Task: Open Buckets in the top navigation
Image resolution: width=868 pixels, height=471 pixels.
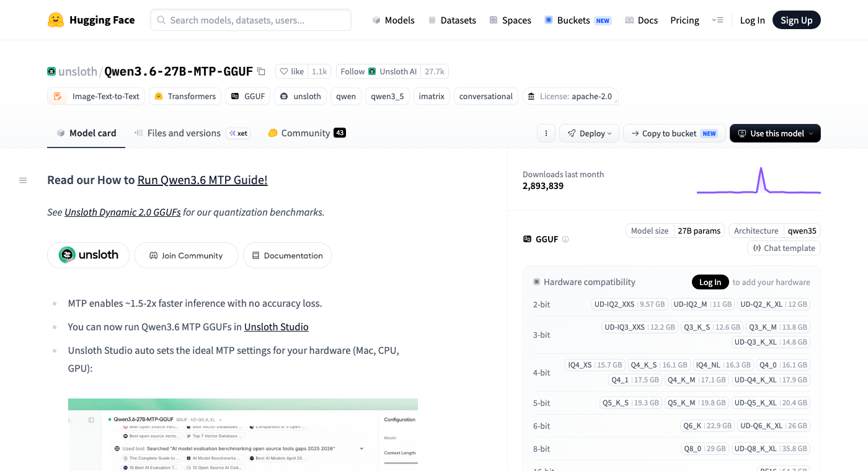Action: click(x=577, y=20)
